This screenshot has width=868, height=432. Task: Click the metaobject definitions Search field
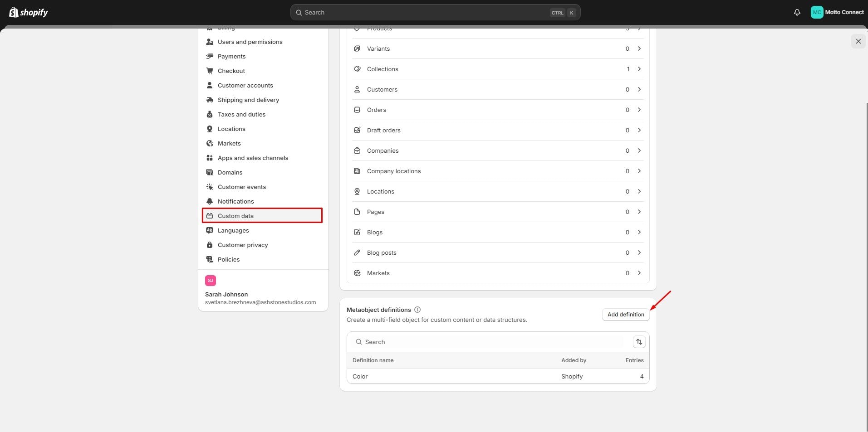(x=490, y=342)
